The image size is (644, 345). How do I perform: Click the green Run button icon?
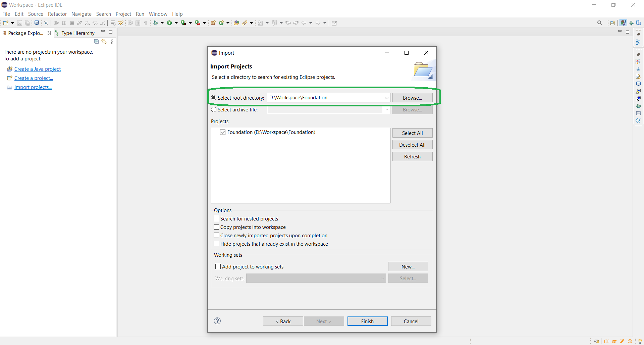point(169,23)
